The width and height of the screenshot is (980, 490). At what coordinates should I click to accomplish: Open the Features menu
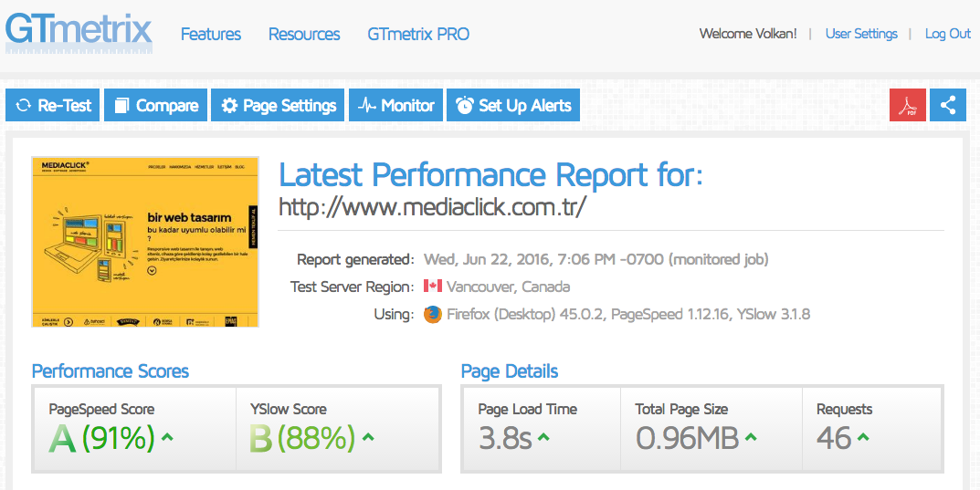click(x=211, y=35)
